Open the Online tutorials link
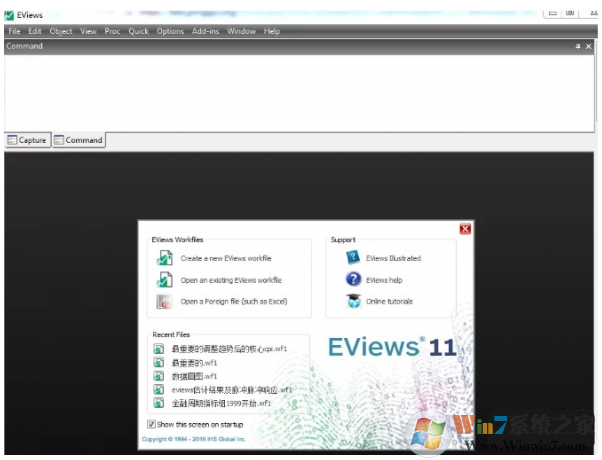Viewport: 602px width, 460px height. [389, 301]
